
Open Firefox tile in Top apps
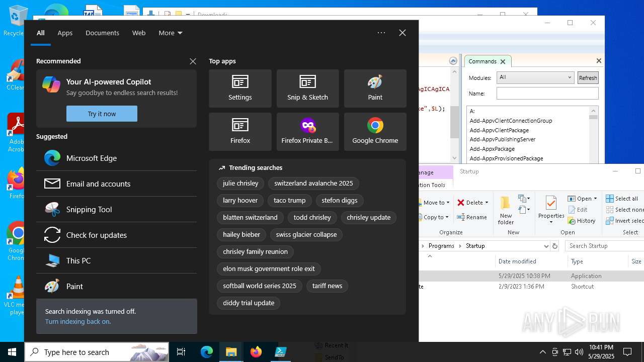coord(240,132)
